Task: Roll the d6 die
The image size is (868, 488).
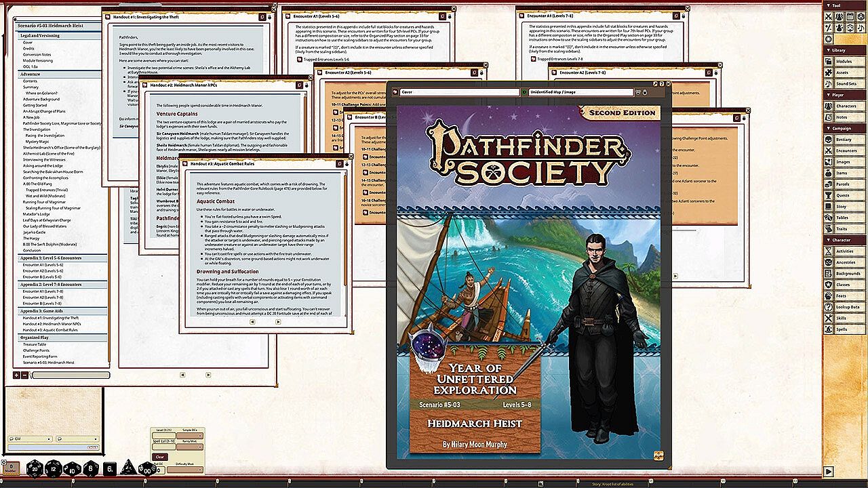Action: click(x=109, y=468)
